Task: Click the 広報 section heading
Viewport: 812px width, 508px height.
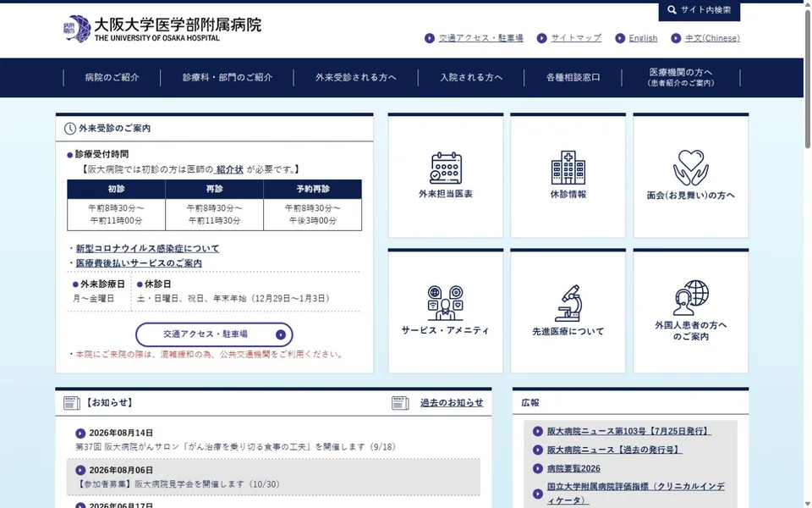Action: pyautogui.click(x=530, y=403)
